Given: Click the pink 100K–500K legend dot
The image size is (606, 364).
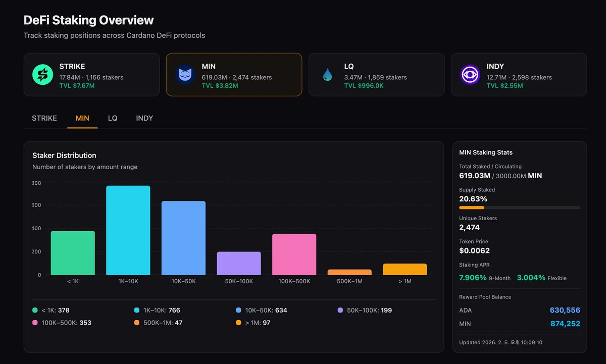Looking at the screenshot, I should coord(34,322).
